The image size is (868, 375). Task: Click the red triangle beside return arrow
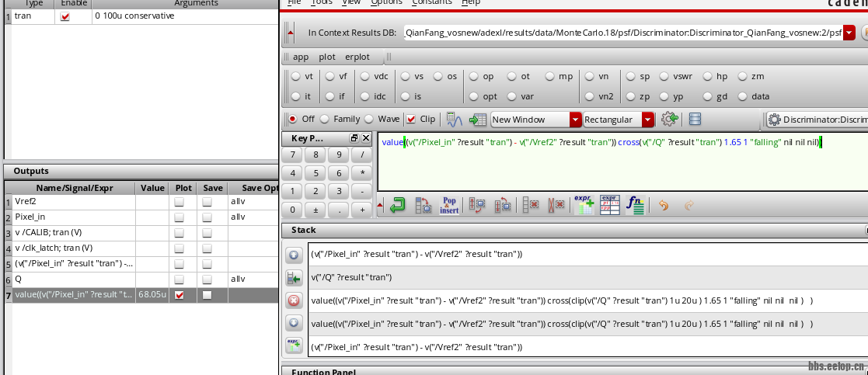(x=380, y=206)
